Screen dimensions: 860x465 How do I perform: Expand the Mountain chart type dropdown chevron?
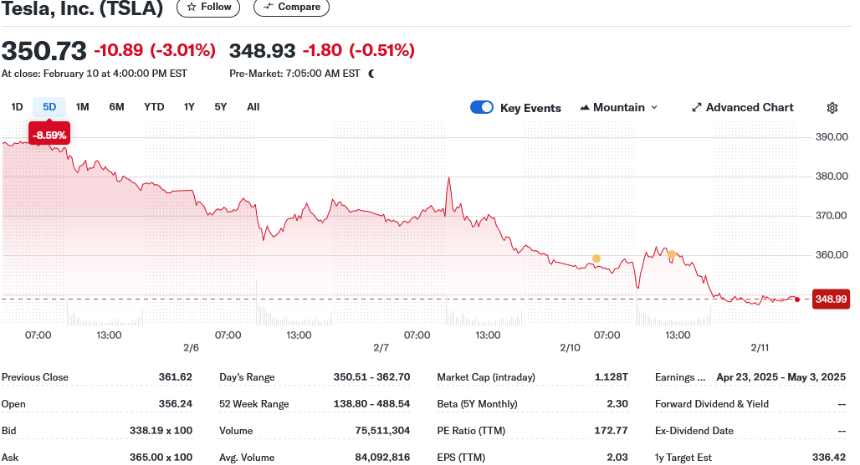tap(654, 107)
